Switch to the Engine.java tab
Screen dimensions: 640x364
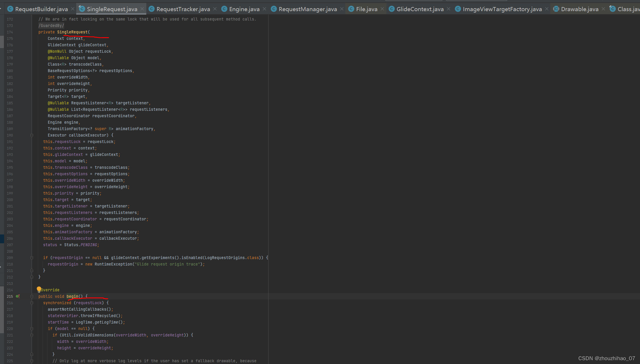pos(244,9)
